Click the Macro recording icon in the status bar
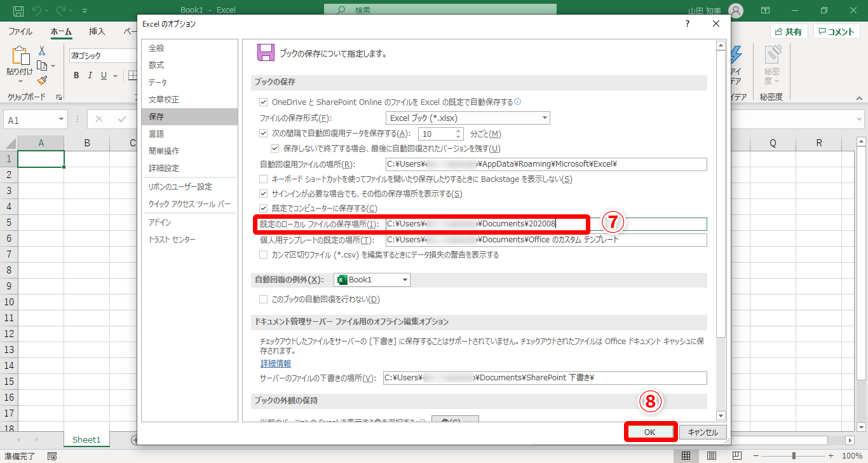This screenshot has width=868, height=463. coord(52,456)
